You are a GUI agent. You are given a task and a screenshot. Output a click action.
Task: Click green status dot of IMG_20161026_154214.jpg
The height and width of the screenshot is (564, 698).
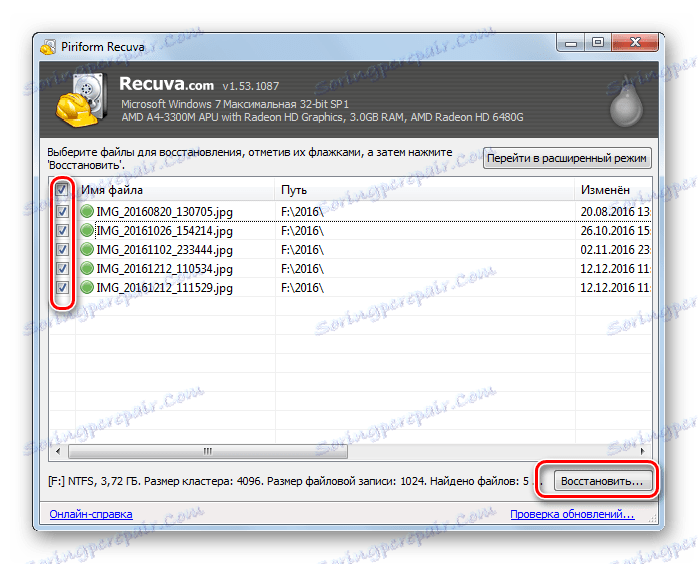click(87, 230)
